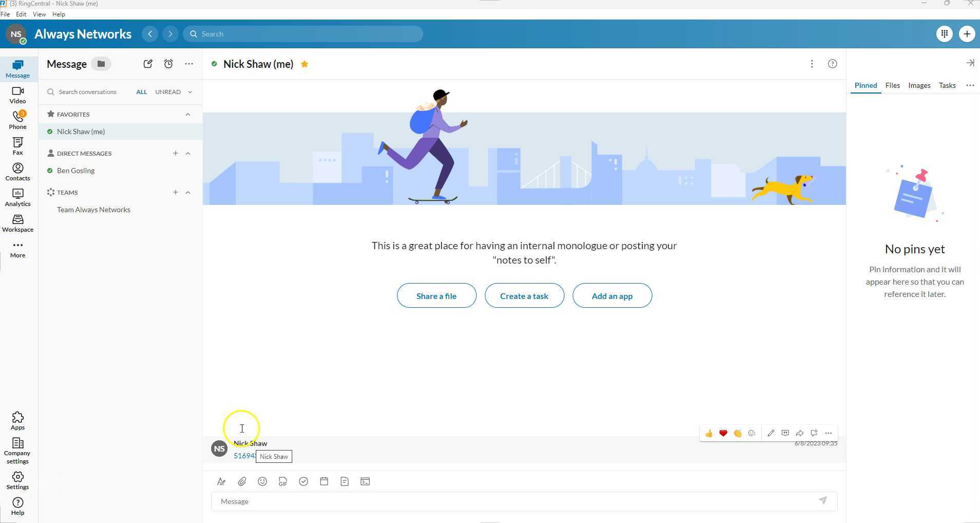Open the Workspace section

click(x=17, y=223)
